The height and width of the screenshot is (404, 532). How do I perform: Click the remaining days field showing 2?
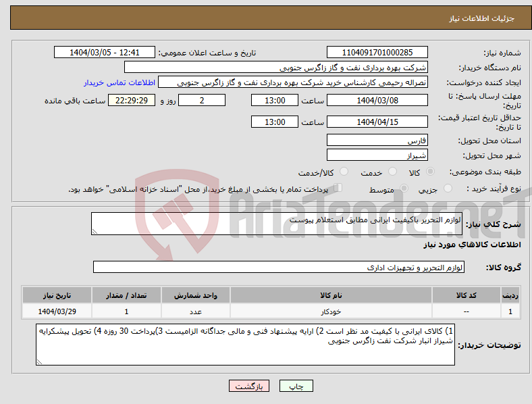click(202, 100)
